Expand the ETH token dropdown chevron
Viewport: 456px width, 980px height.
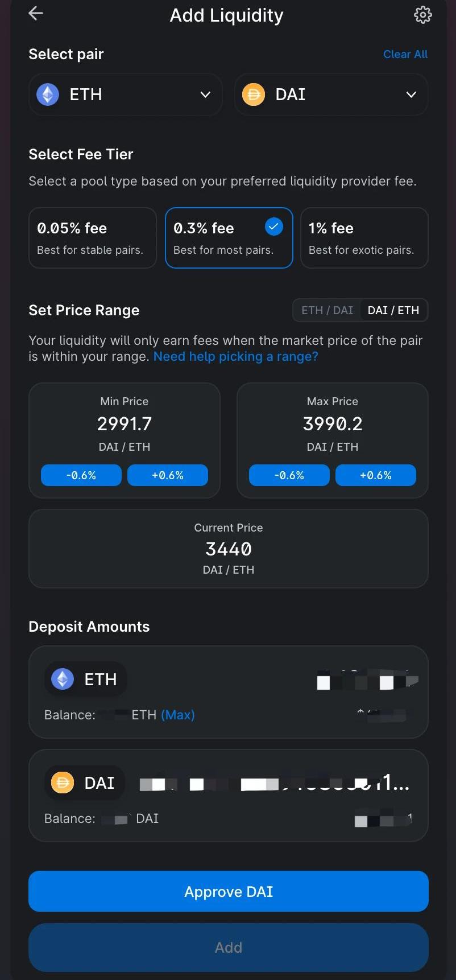point(205,94)
